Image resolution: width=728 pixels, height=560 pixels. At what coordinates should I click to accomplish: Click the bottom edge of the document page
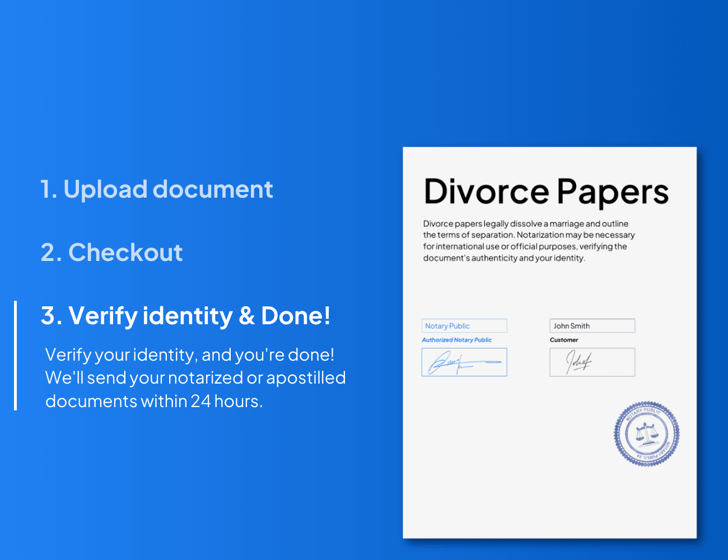pos(550,538)
